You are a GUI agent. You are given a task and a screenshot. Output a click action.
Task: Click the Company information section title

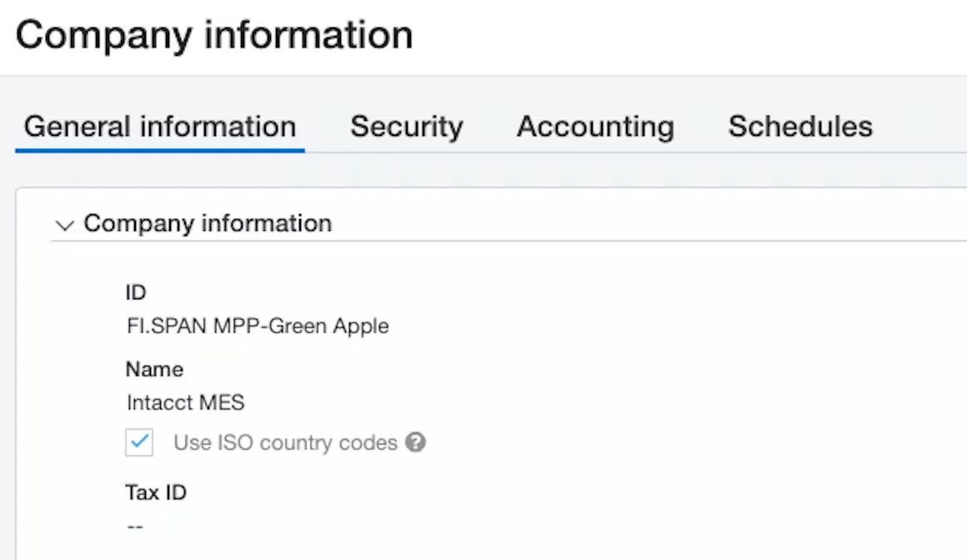pos(208,223)
